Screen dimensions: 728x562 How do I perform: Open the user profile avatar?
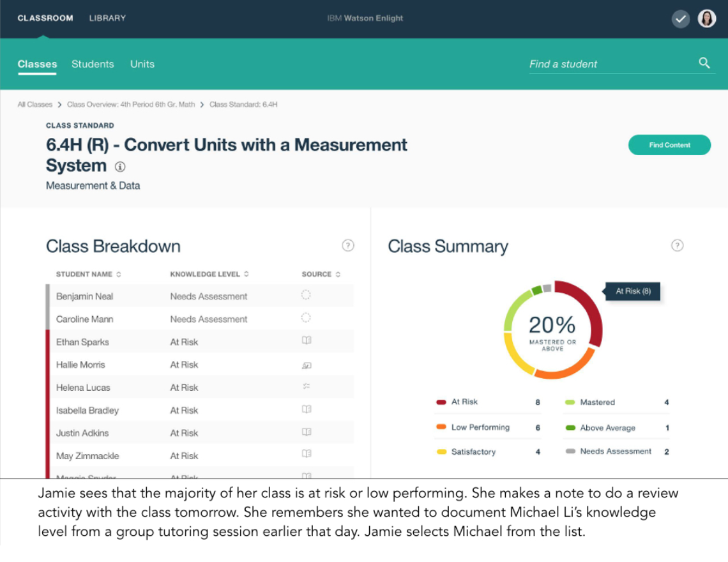[x=706, y=19]
